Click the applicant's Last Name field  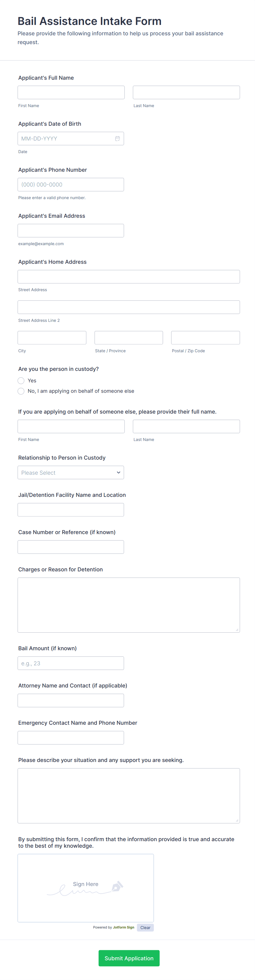[186, 93]
